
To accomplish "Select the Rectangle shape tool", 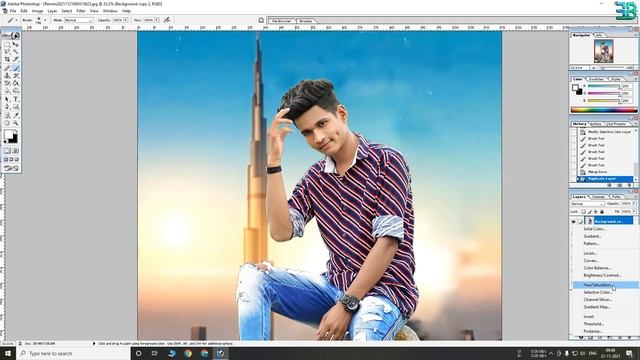I will (x=16, y=107).
